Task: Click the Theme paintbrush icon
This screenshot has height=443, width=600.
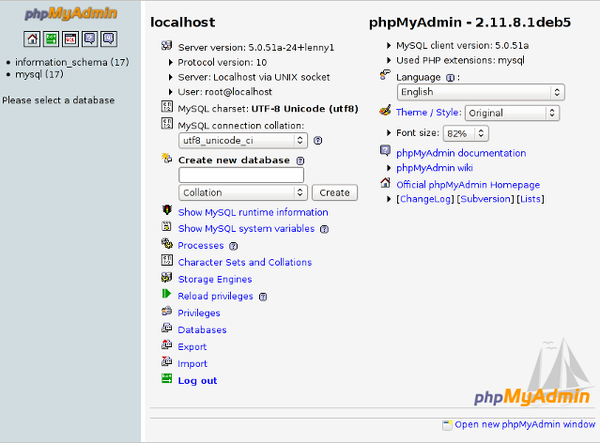Action: point(385,110)
